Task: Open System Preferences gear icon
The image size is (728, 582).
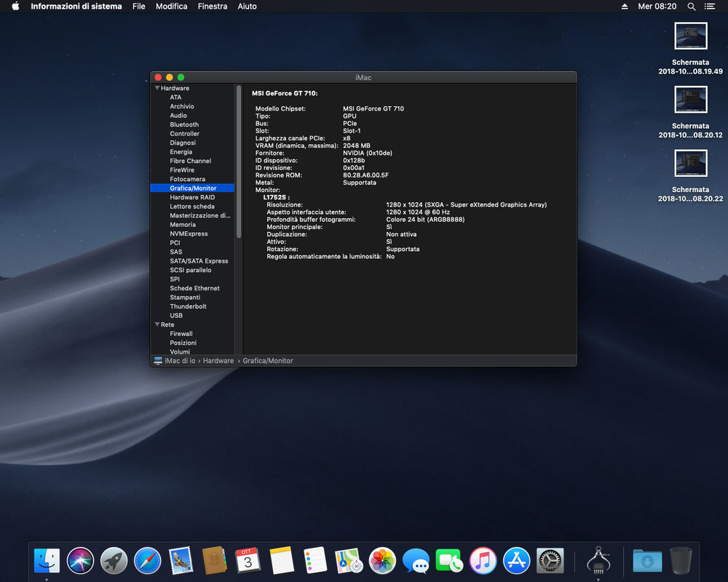Action: pyautogui.click(x=550, y=561)
